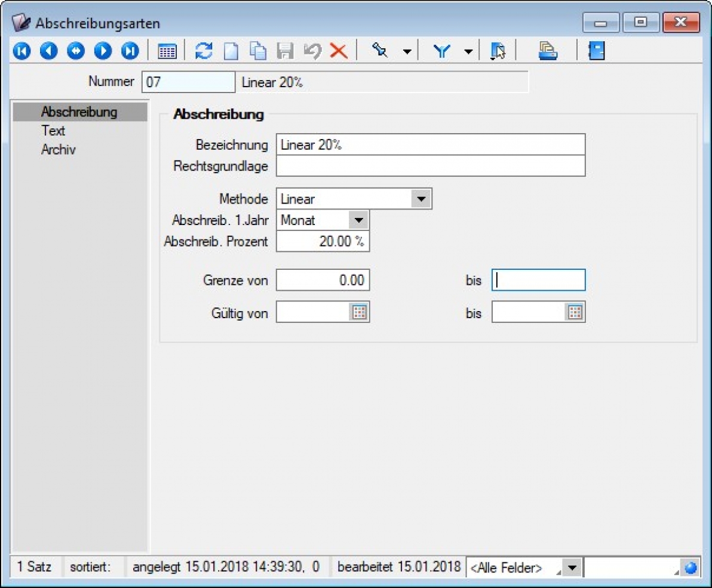
Task: Open the pin tool dropdown arrow
Action: click(407, 51)
